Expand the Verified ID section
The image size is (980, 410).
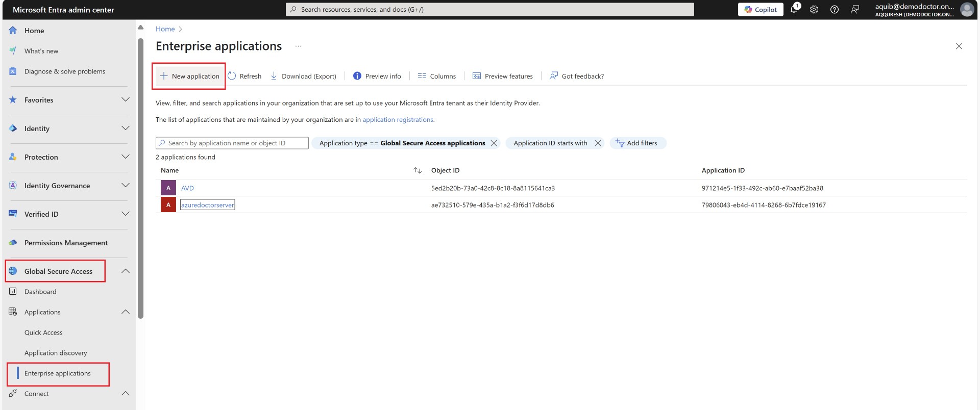click(126, 214)
